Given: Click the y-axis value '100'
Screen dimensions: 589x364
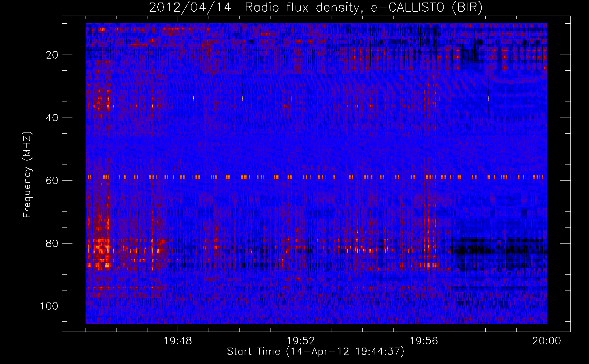Looking at the screenshot, I should [49, 306].
